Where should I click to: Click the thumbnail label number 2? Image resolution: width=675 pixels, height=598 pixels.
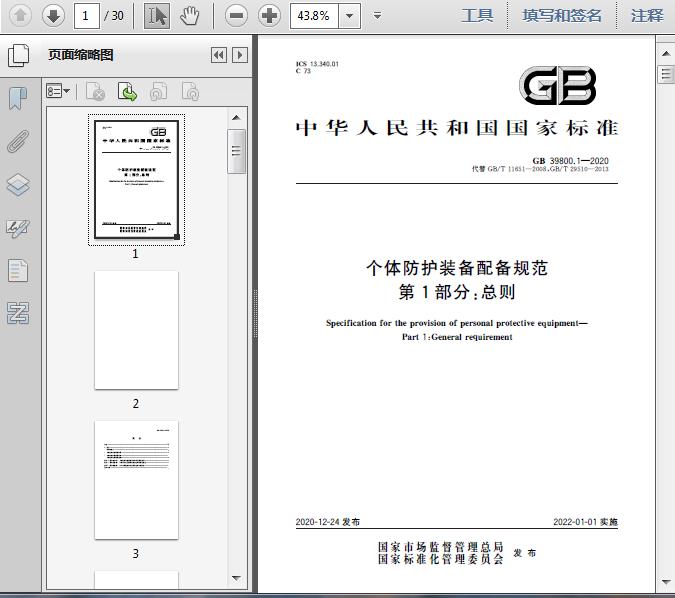136,404
